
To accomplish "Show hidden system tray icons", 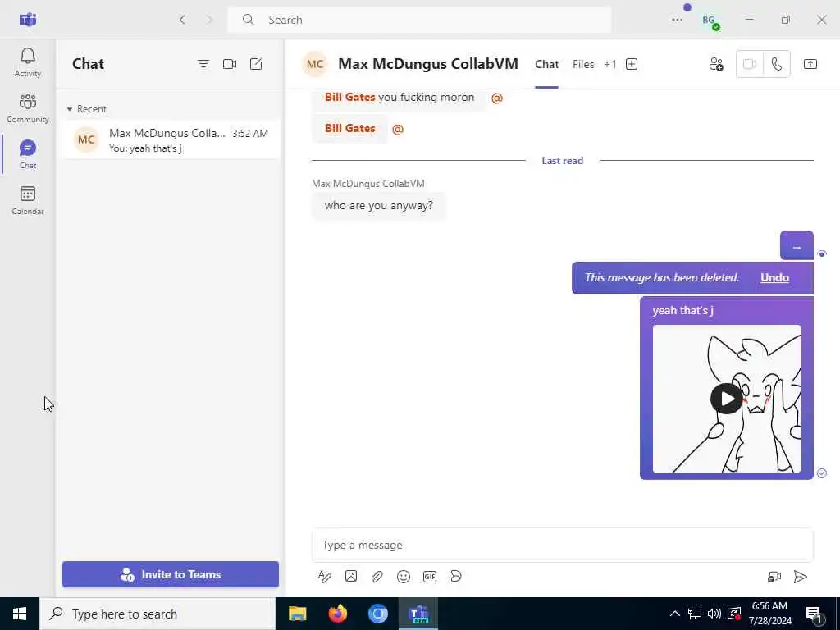I will [x=675, y=614].
